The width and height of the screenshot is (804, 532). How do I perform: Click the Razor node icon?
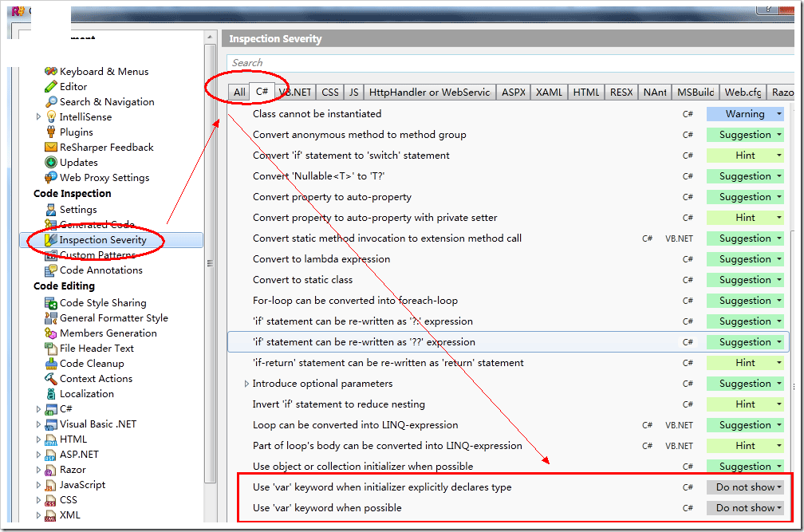click(x=51, y=470)
